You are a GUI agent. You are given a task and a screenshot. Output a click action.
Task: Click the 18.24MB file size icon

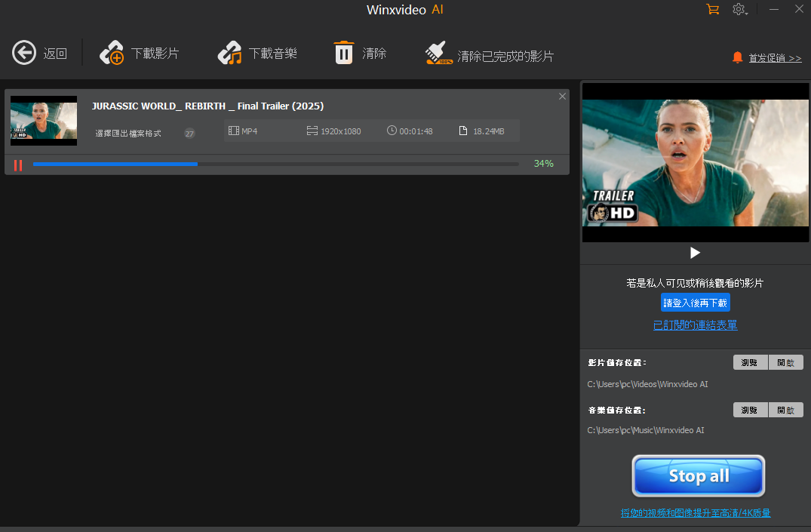463,131
